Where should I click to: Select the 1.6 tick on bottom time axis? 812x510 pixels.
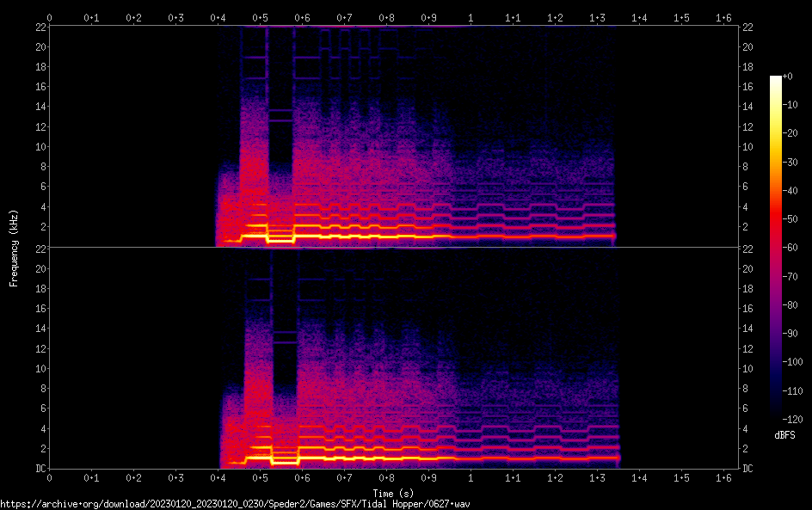723,476
